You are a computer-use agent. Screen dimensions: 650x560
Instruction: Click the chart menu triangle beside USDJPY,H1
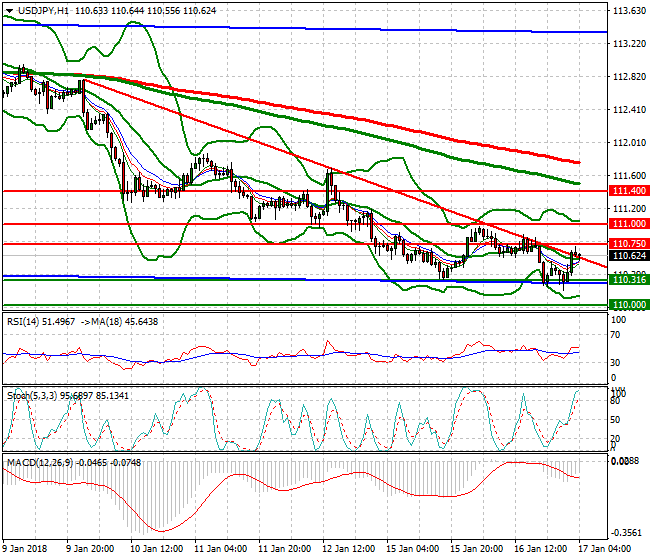(x=8, y=10)
